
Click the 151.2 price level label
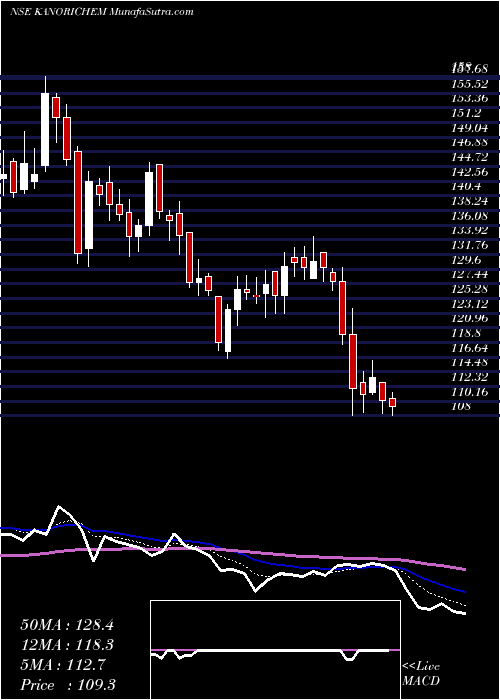coord(466,113)
